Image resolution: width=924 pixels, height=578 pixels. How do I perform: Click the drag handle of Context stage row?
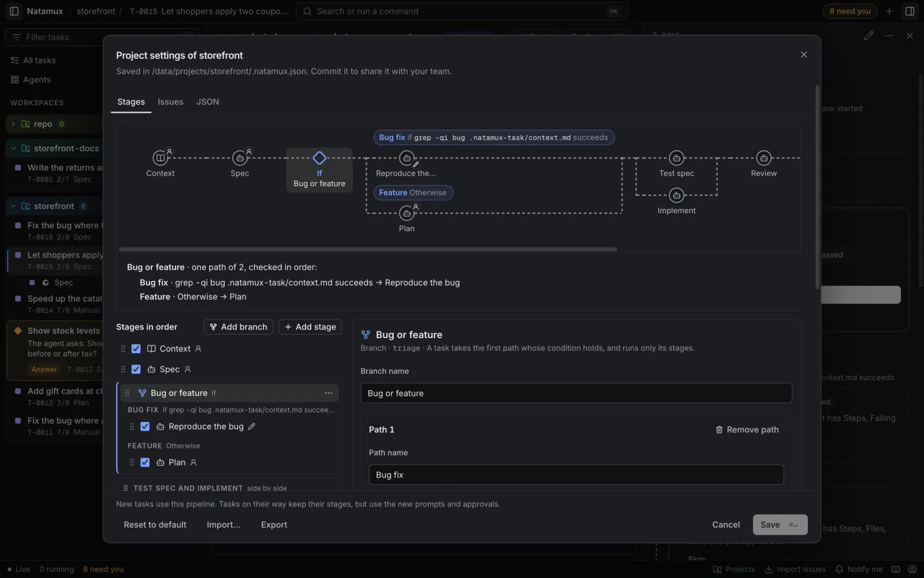pyautogui.click(x=123, y=349)
